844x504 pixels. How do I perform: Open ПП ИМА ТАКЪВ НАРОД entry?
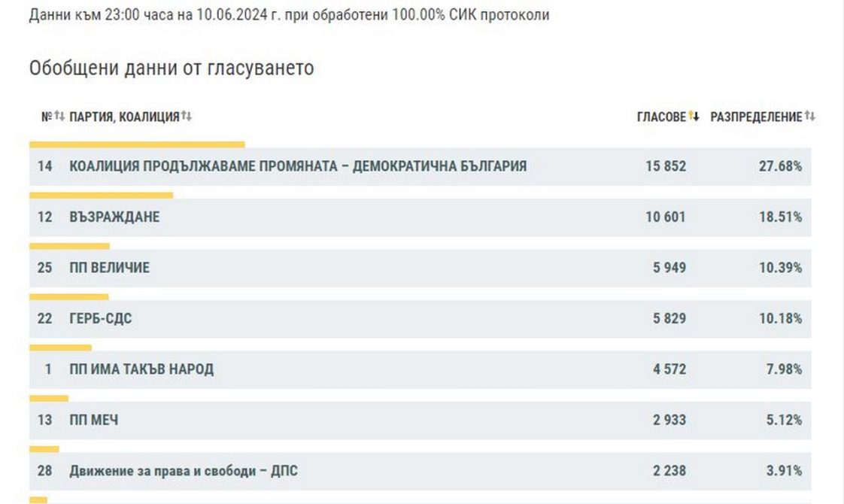pos(141,369)
